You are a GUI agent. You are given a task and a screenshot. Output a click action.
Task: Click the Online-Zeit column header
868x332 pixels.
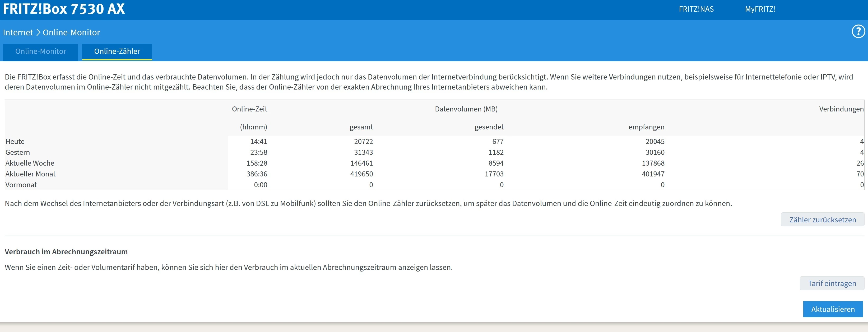[249, 109]
